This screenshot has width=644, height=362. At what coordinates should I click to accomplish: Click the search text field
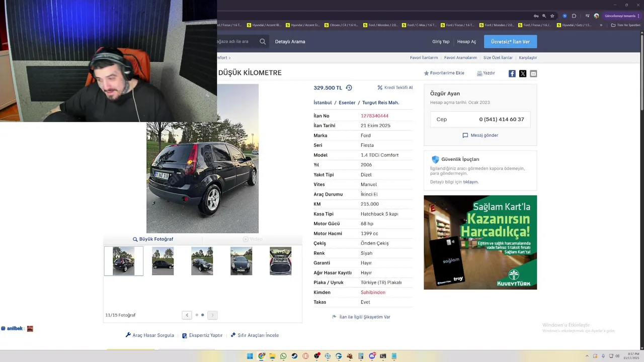236,42
